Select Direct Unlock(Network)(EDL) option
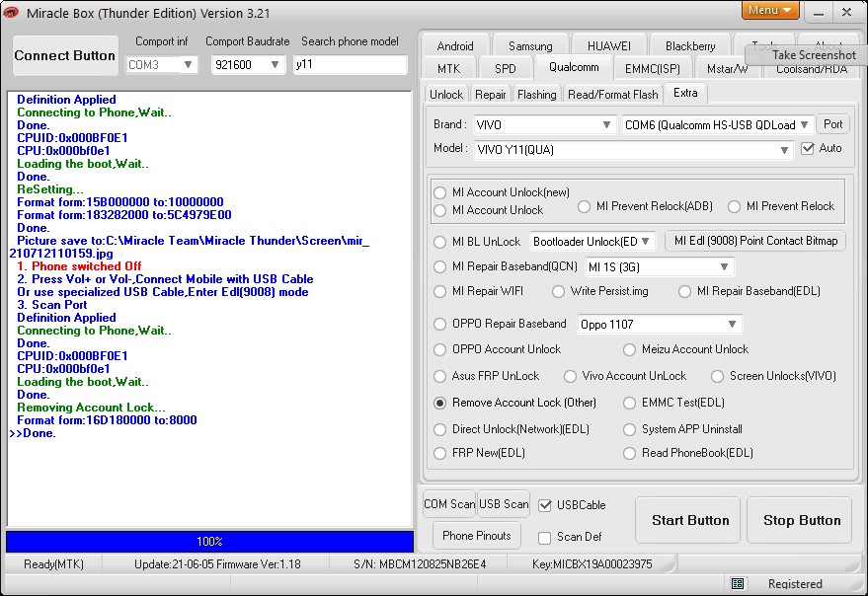The height and width of the screenshot is (596, 868). pyautogui.click(x=440, y=429)
